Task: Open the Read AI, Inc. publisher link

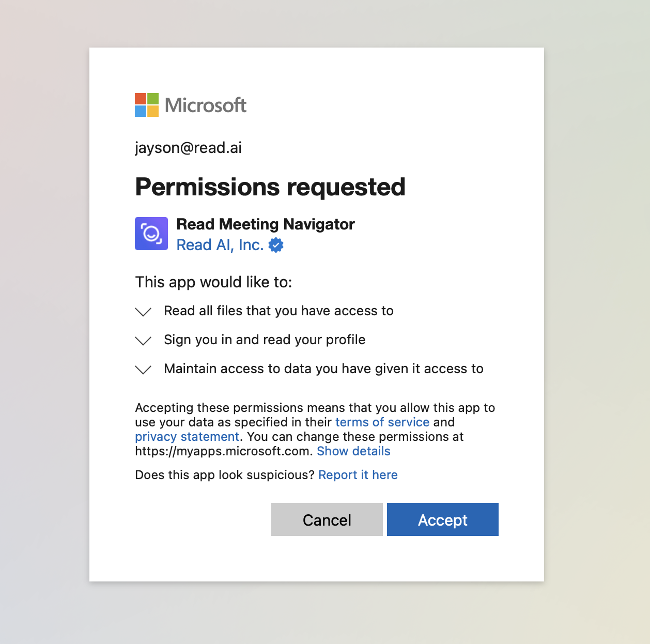Action: tap(220, 245)
